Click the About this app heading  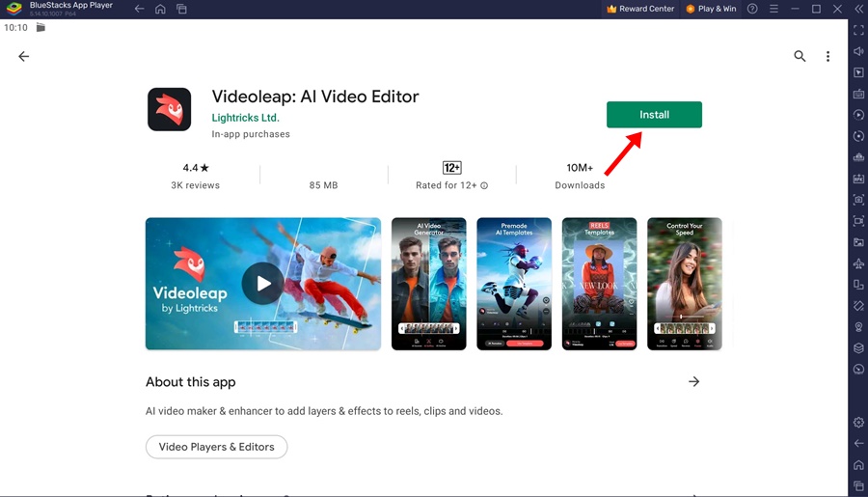click(x=190, y=382)
